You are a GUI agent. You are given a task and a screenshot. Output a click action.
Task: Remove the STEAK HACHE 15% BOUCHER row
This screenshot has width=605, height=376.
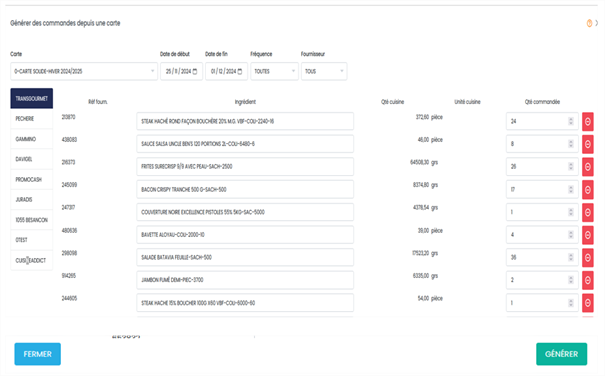click(x=588, y=303)
